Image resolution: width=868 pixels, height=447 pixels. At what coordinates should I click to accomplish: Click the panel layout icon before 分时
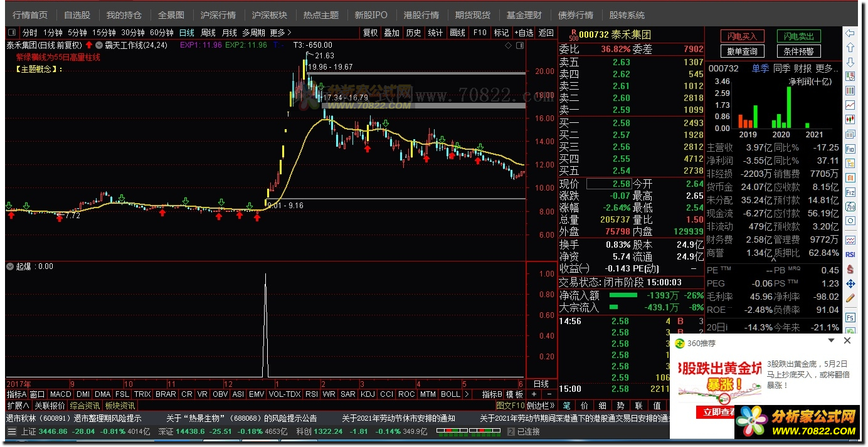pyautogui.click(x=13, y=33)
